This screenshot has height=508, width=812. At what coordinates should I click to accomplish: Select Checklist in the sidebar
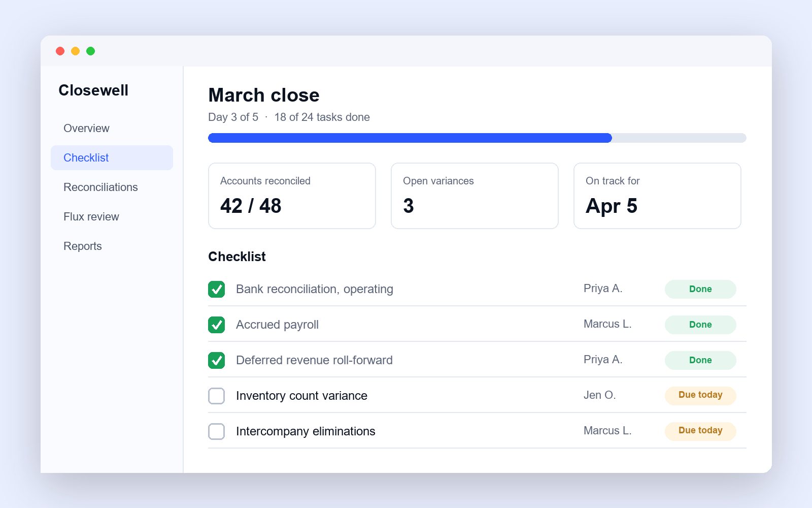coord(112,157)
